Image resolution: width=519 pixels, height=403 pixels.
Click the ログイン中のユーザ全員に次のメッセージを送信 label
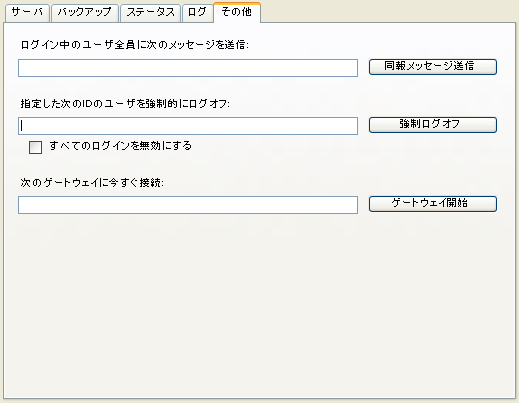click(x=135, y=45)
